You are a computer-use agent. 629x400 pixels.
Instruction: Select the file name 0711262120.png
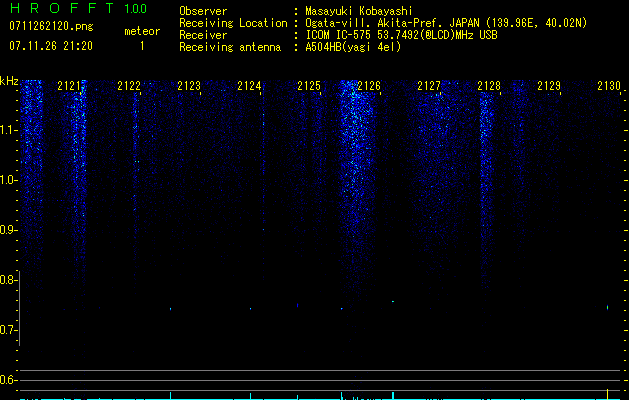click(x=51, y=26)
